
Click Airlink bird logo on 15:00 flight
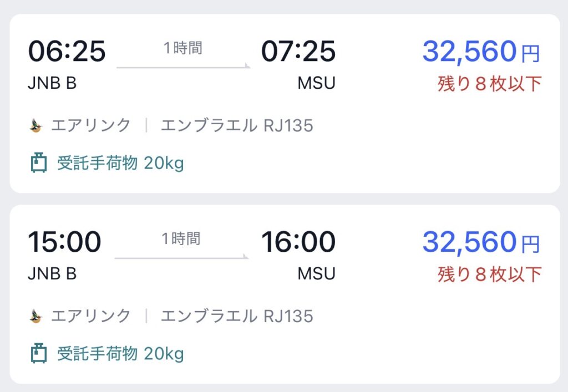[37, 317]
